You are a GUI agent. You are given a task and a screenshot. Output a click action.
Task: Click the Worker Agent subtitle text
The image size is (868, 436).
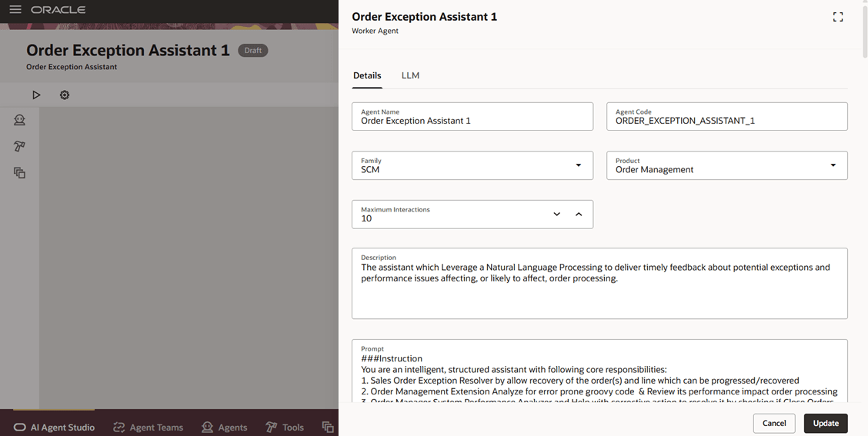tap(375, 31)
